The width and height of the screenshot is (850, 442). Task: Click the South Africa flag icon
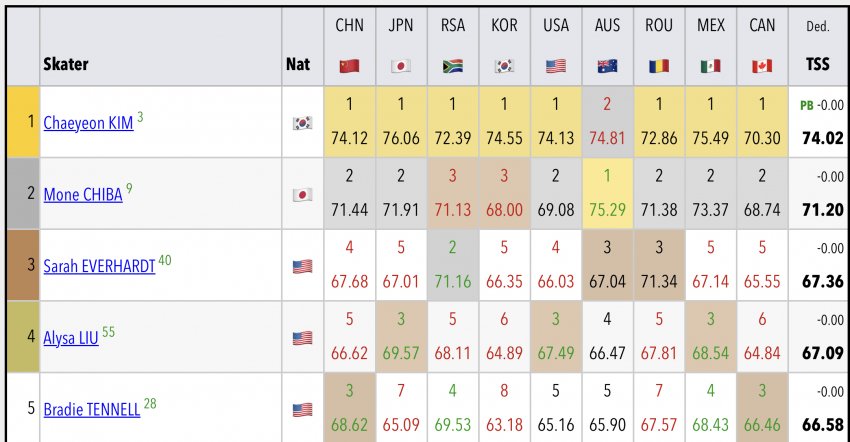(452, 66)
